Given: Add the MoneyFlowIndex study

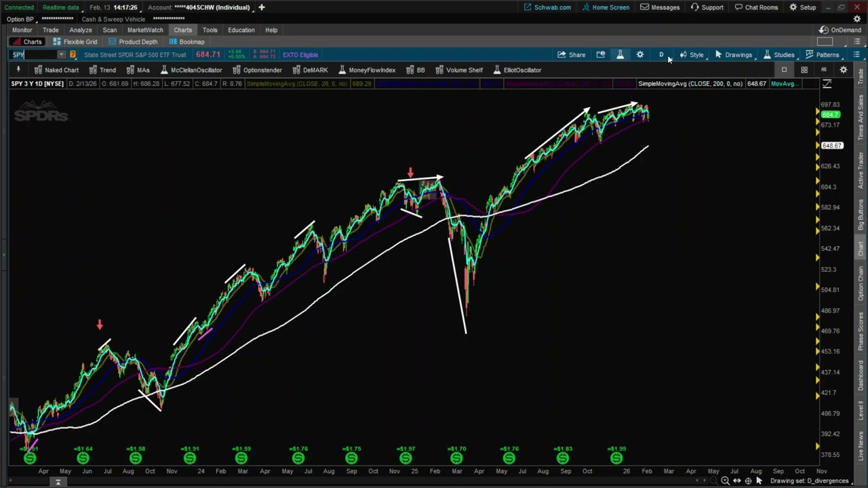Looking at the screenshot, I should [x=367, y=70].
